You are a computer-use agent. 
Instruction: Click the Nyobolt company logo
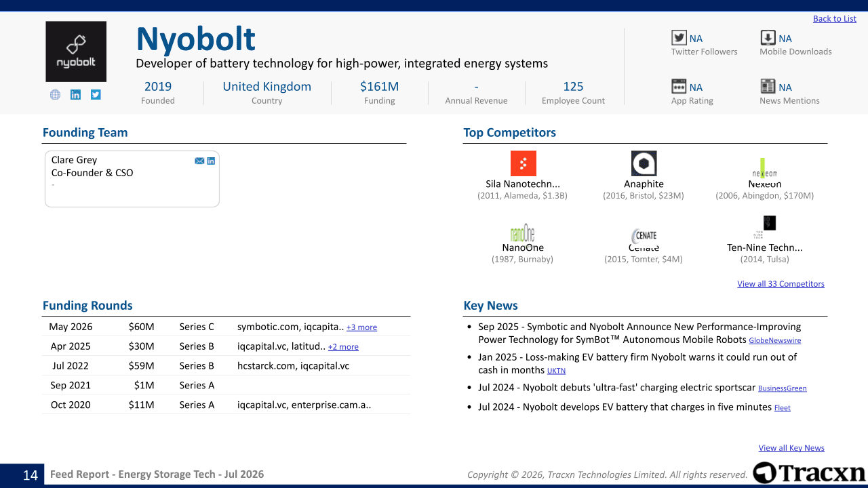point(76,52)
